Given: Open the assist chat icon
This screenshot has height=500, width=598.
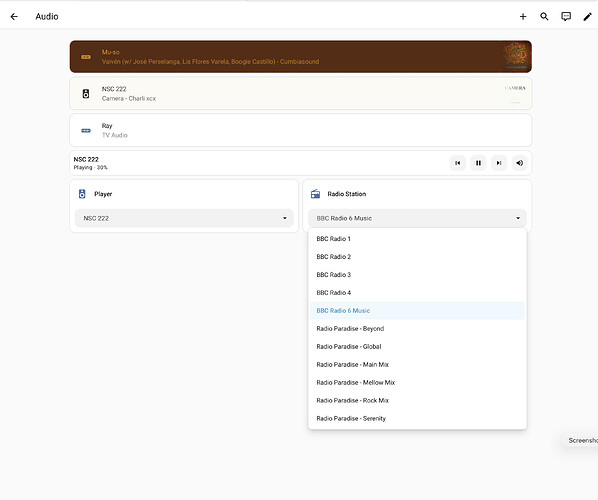Looking at the screenshot, I should (x=566, y=16).
